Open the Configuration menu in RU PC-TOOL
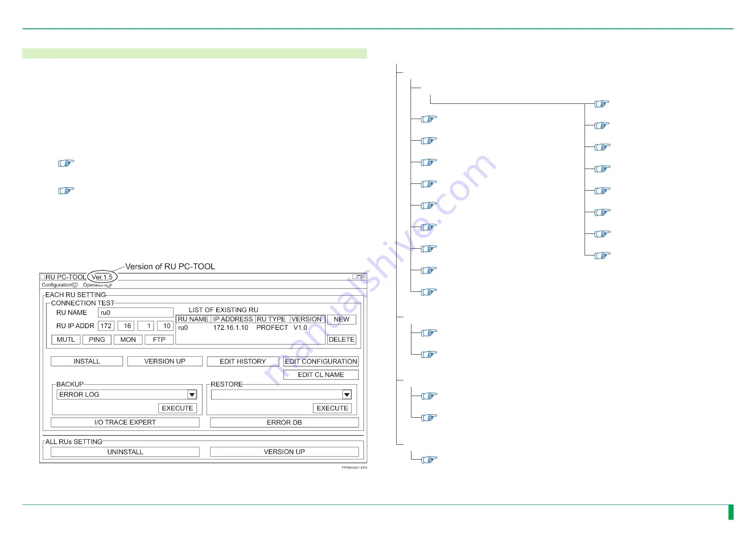This screenshot has width=756, height=535. [60, 285]
